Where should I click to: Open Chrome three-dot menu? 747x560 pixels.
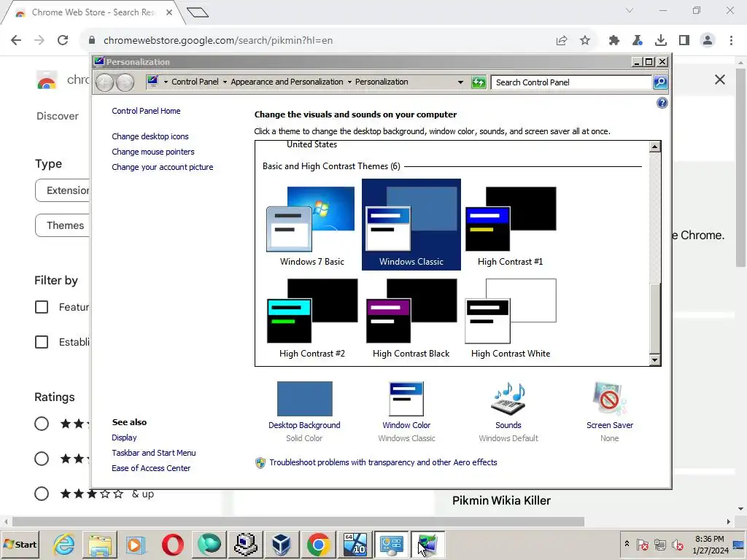coord(731,41)
